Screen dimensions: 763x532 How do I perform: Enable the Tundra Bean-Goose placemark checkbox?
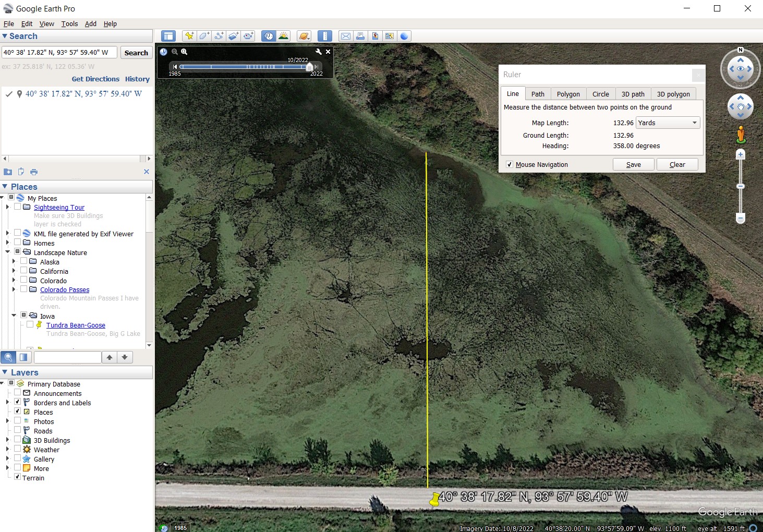click(30, 324)
